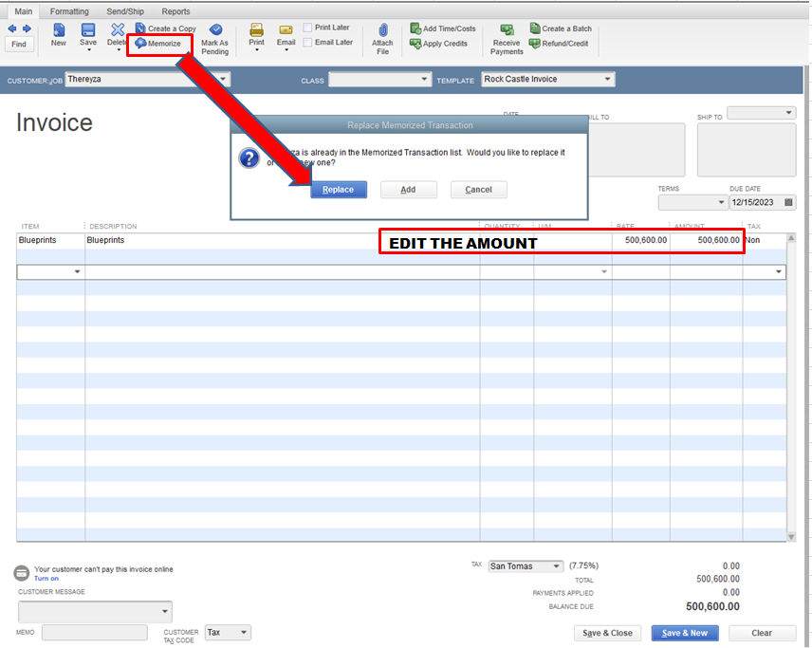Click the online payment status icon
Screen dimensions: 812x648
coord(21,573)
